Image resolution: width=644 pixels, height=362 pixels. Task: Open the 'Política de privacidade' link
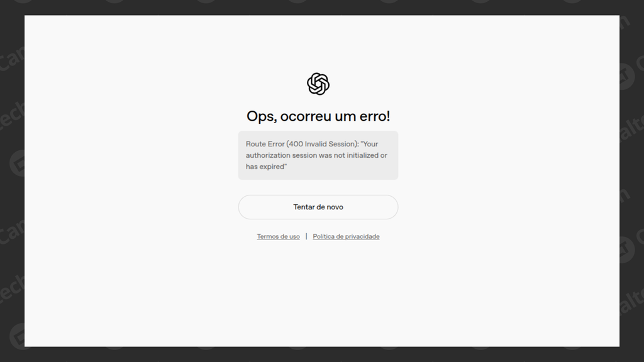coord(346,236)
